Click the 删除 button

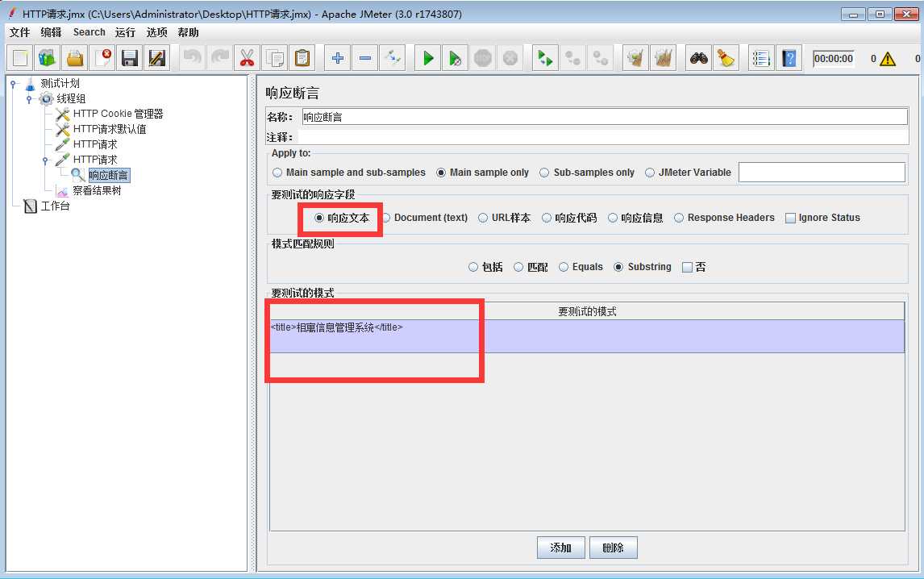(x=614, y=548)
